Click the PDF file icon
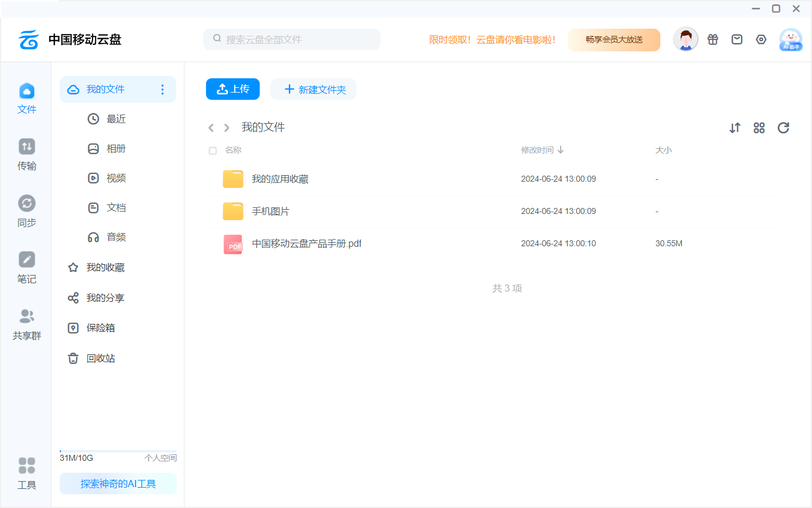 (x=233, y=244)
